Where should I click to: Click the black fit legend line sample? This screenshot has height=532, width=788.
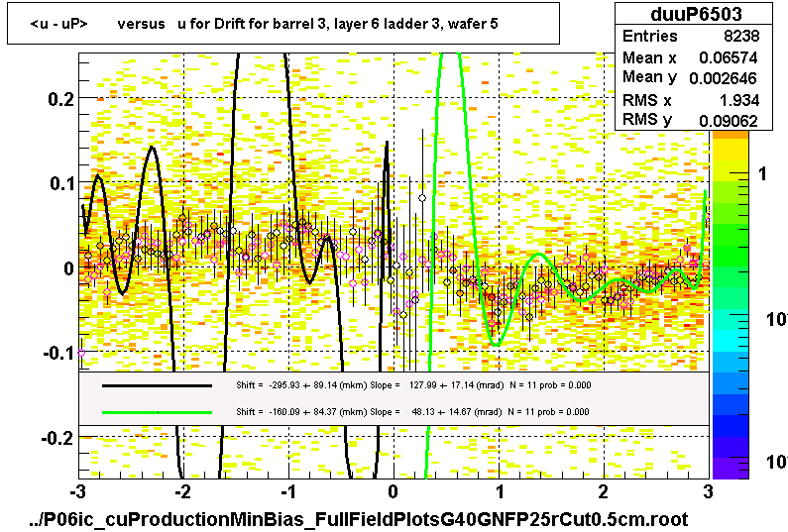click(x=157, y=385)
